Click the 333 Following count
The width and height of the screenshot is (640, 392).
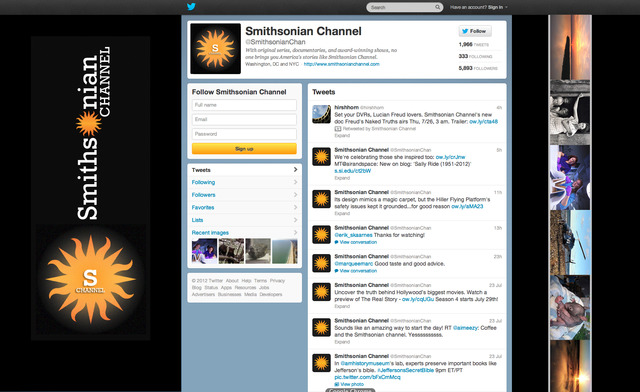click(x=475, y=56)
